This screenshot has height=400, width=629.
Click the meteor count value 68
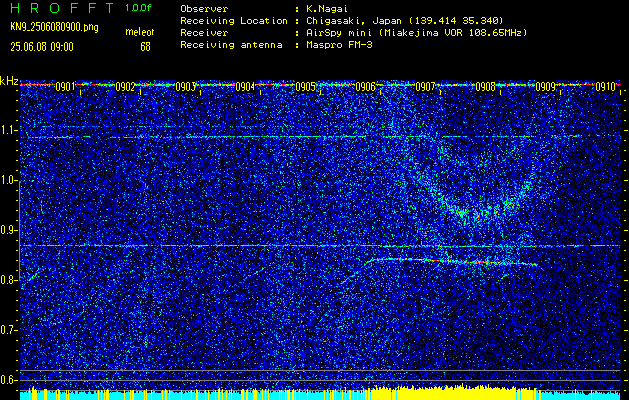tap(145, 47)
